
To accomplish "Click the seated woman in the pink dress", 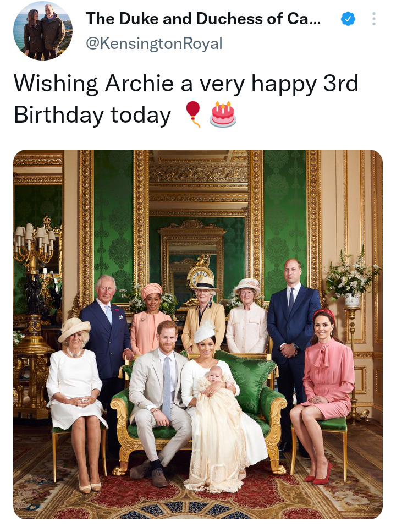I will click(324, 380).
